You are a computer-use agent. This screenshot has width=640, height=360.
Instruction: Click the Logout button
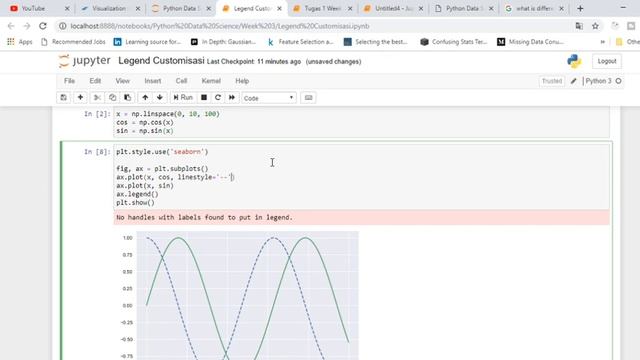point(607,61)
